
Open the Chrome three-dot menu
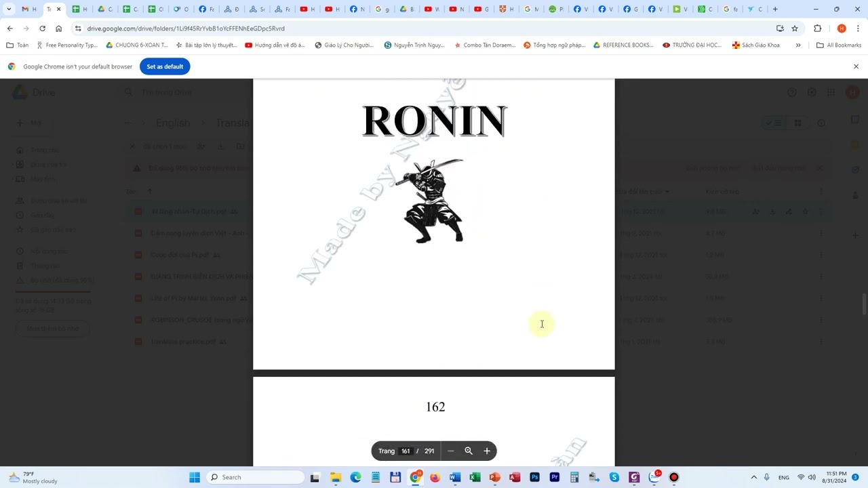(858, 28)
